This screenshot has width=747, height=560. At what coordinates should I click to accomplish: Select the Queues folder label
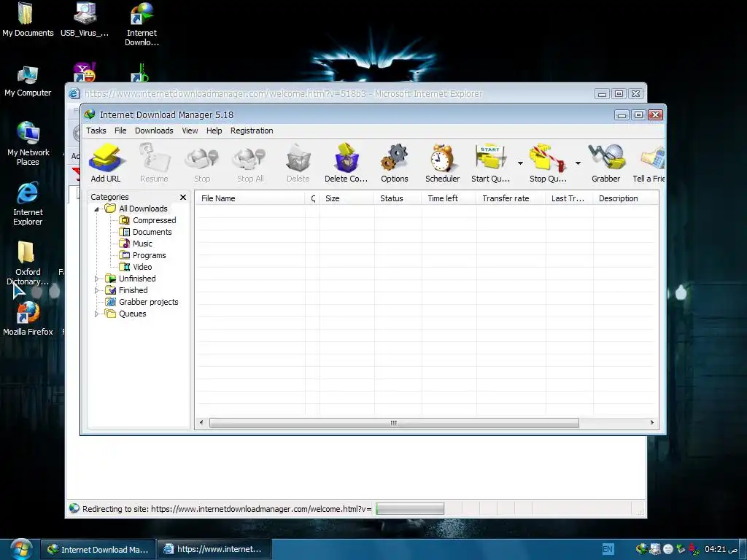(x=133, y=314)
